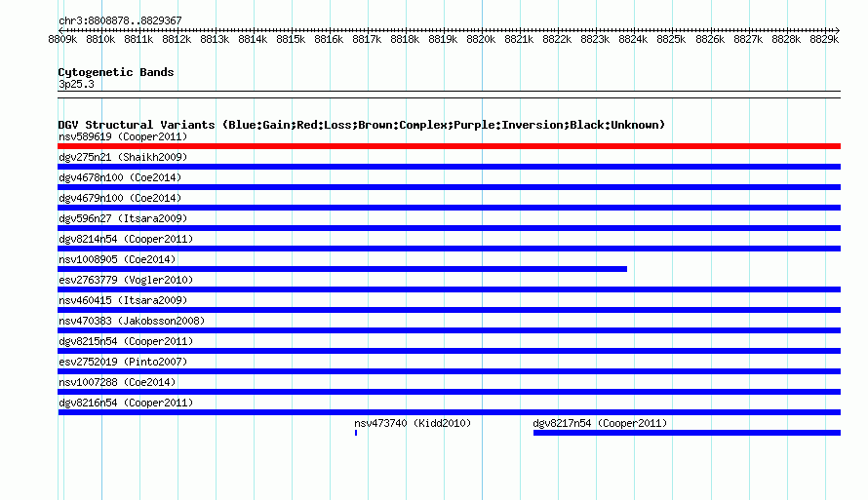
Task: Click the 8829k ruler tick label
Action: (824, 39)
